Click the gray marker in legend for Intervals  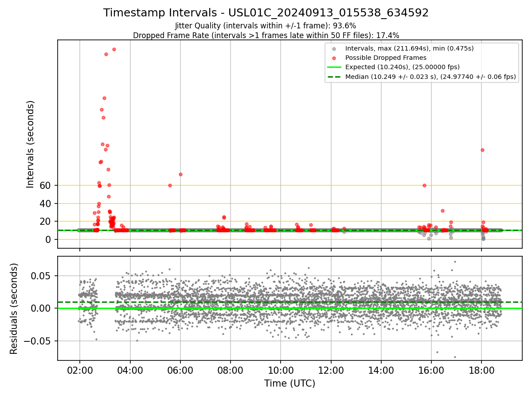[334, 48]
